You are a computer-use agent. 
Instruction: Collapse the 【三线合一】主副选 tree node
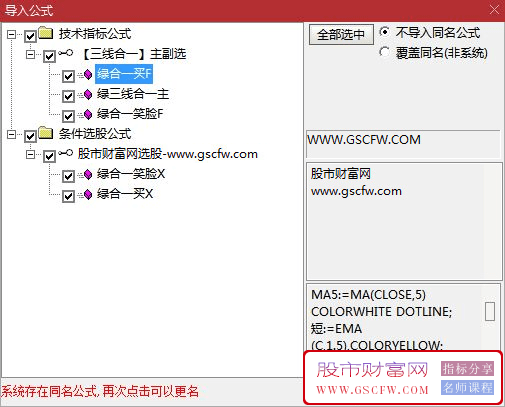tap(31, 54)
